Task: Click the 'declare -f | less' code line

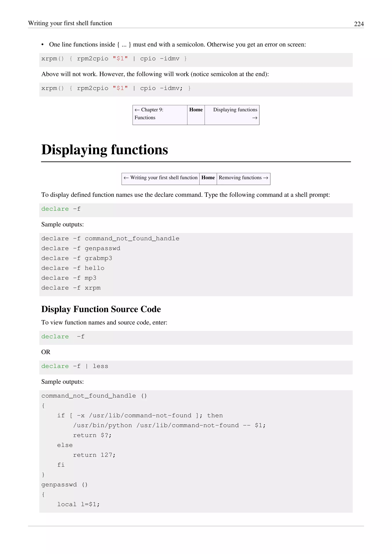Action: [75, 366]
